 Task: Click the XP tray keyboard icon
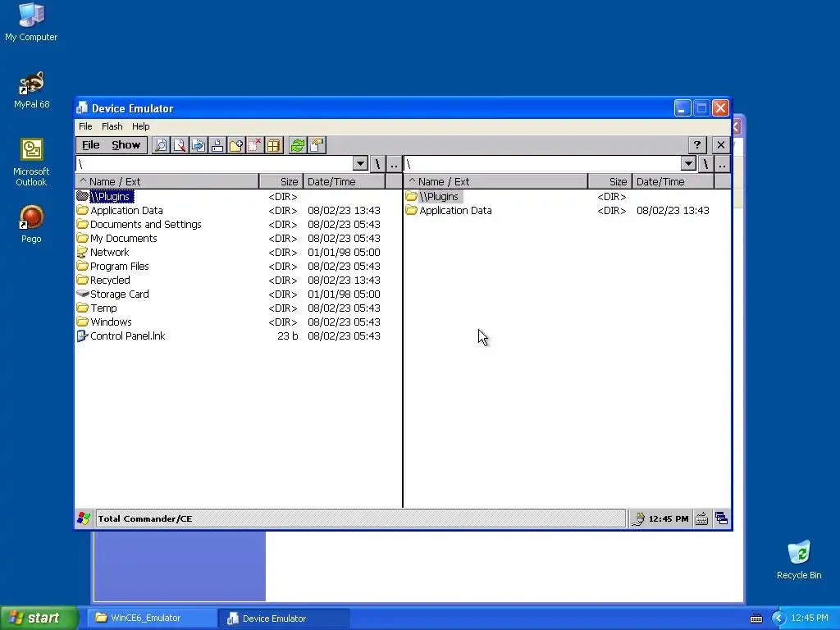point(756,619)
